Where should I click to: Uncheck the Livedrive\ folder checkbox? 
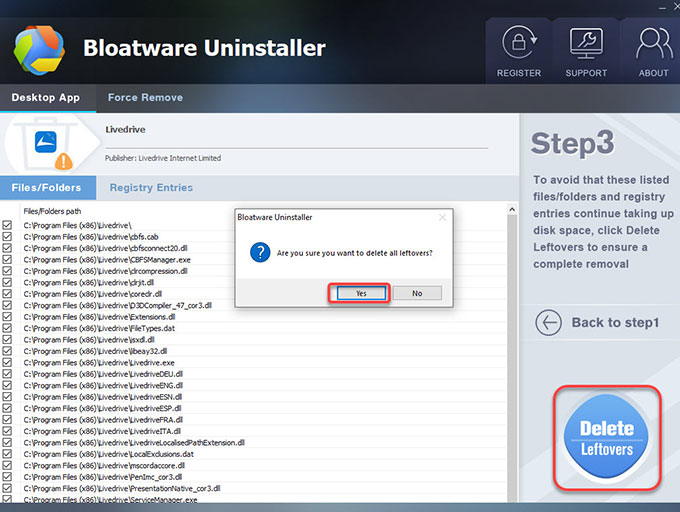(7, 225)
